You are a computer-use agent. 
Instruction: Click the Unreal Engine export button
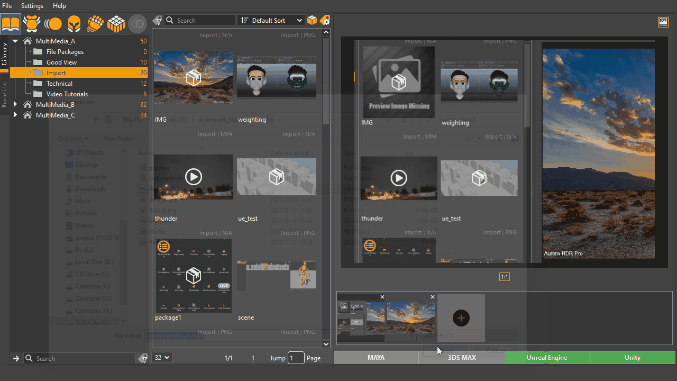tap(547, 358)
